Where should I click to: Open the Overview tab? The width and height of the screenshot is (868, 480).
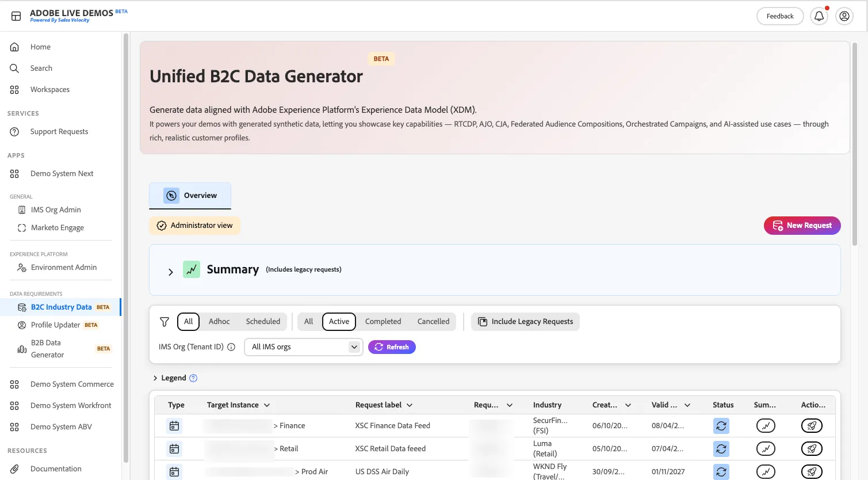[x=190, y=196]
